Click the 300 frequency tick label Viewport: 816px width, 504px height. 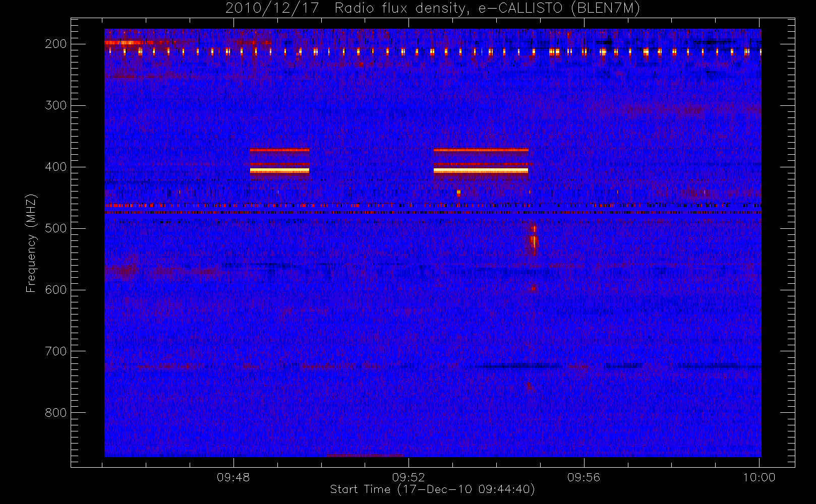(56, 105)
